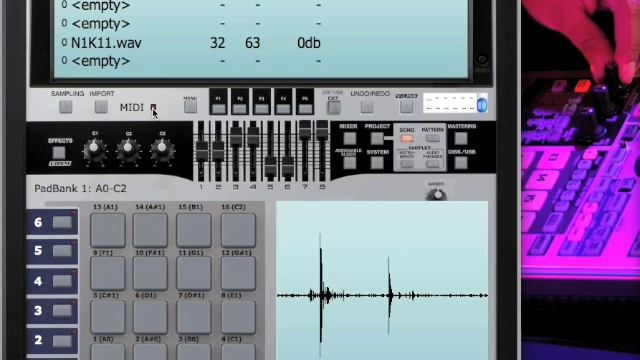Click the PadBank 1: A0-C2 label

pos(80,189)
